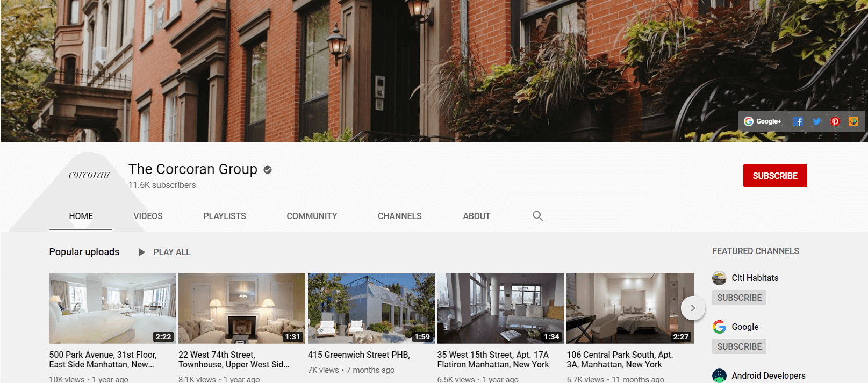Click the play triangle beside PLAY ALL
The width and height of the screenshot is (868, 383).
point(142,252)
